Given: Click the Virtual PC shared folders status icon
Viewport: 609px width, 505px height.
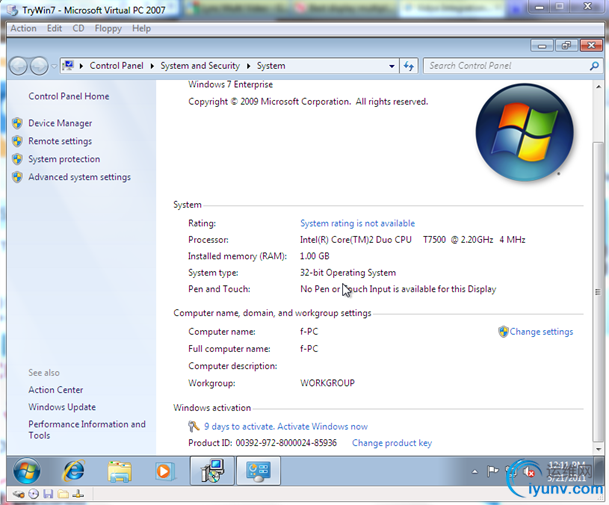Looking at the screenshot, I should pos(63,494).
